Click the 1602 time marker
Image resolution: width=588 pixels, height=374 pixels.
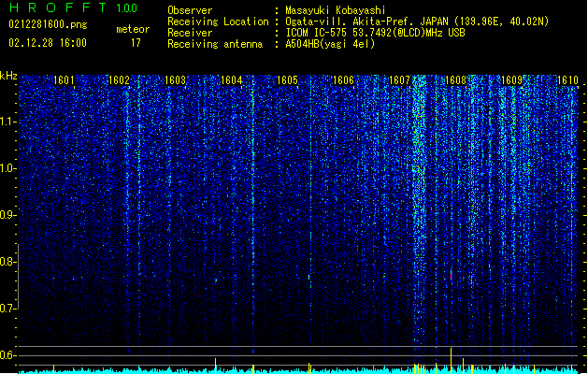(119, 80)
